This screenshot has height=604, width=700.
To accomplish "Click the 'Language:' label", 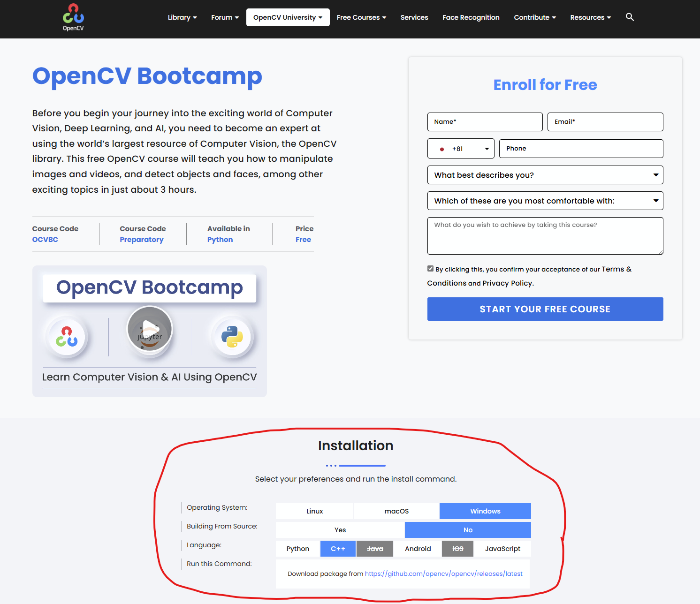I will tap(204, 545).
